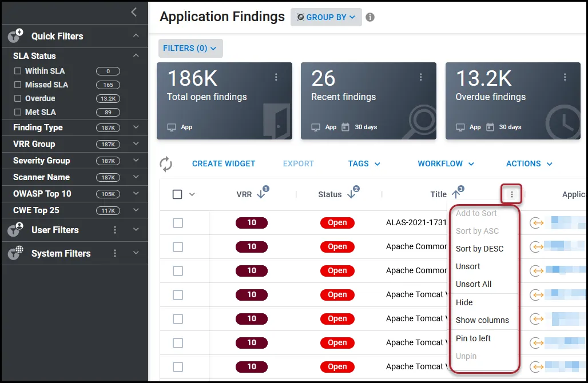
Task: Open Title column three-dot menu
Action: (x=511, y=194)
